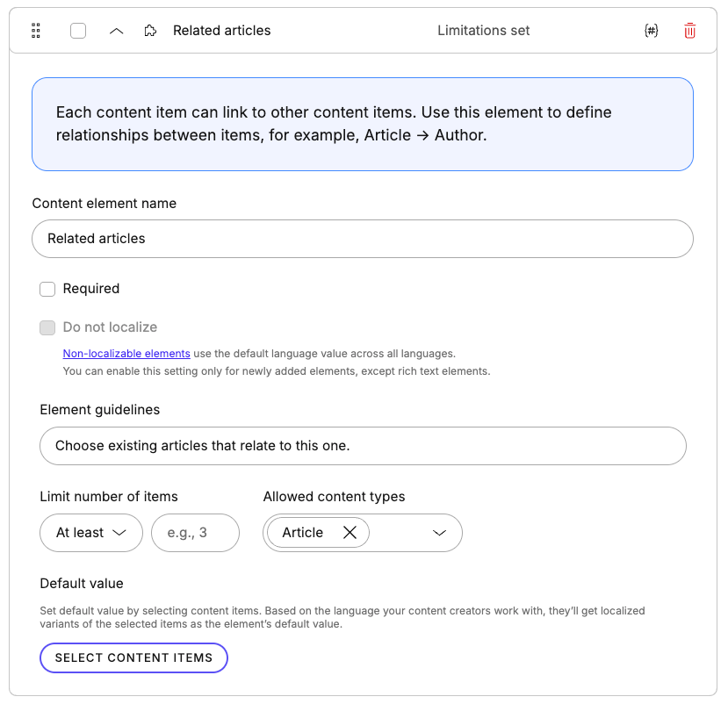Open the codename {#} icon
The width and height of the screenshot is (728, 704).
651,30
